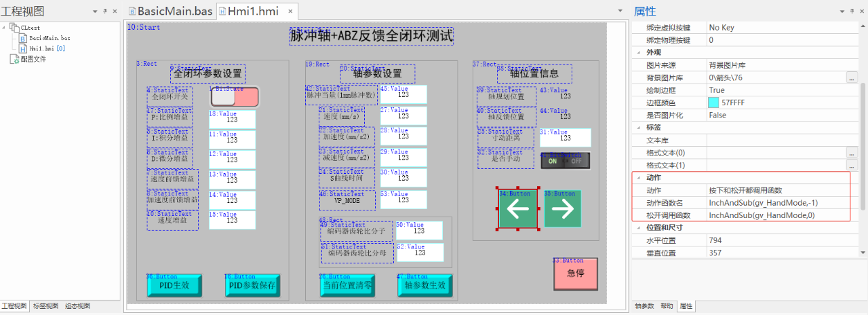This screenshot has width=868, height=315.
Task: Click the 轴参数生效 button
Action: click(425, 285)
